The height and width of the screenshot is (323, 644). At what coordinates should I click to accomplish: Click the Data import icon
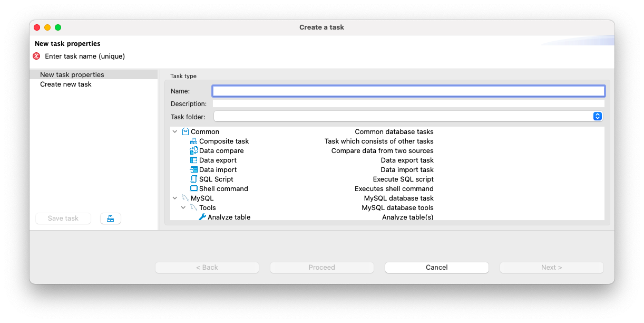(x=193, y=170)
